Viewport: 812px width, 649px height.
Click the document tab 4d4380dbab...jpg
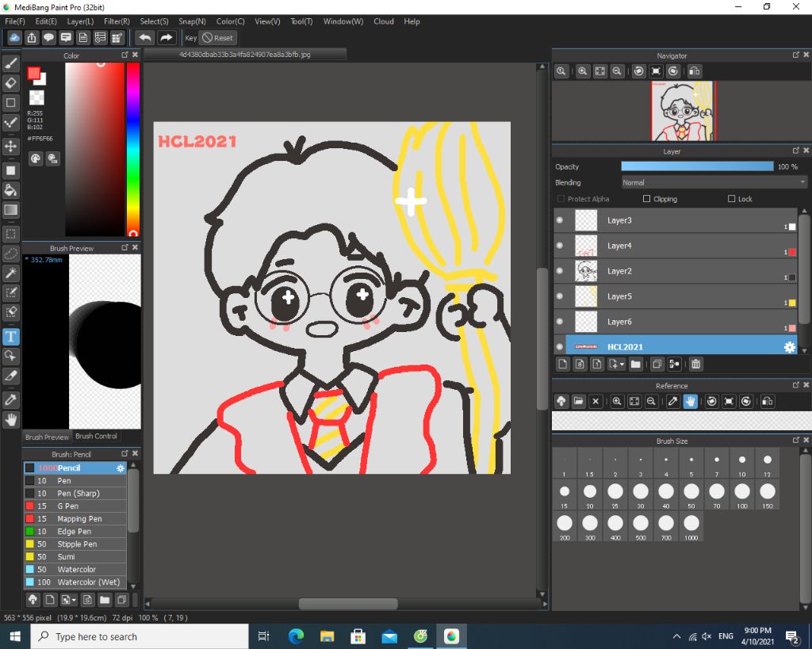point(245,55)
